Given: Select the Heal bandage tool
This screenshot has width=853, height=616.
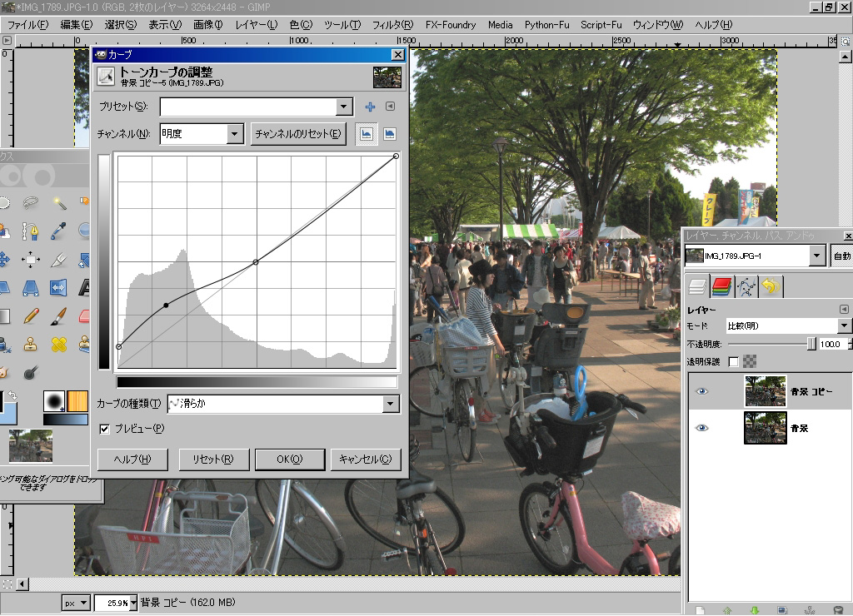Looking at the screenshot, I should [59, 344].
